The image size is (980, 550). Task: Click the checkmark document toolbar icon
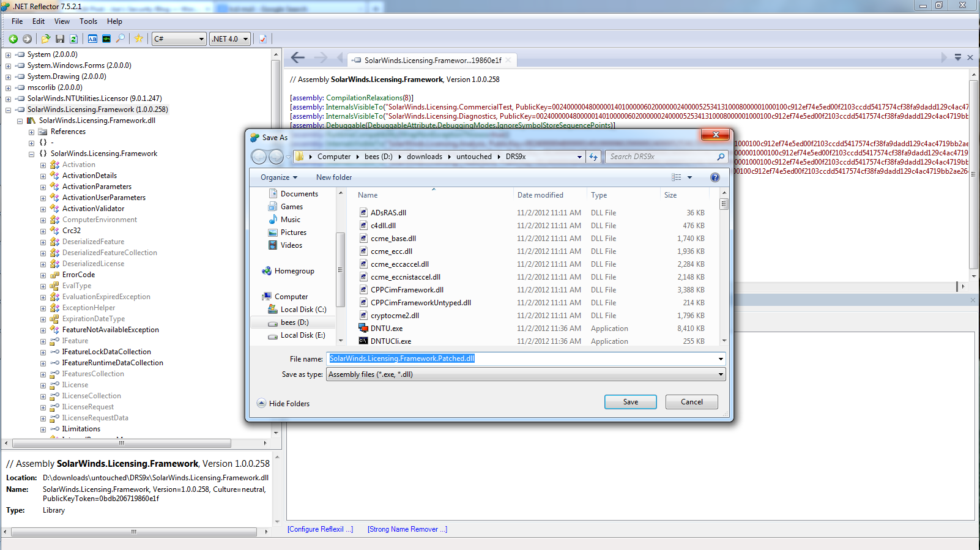(263, 39)
